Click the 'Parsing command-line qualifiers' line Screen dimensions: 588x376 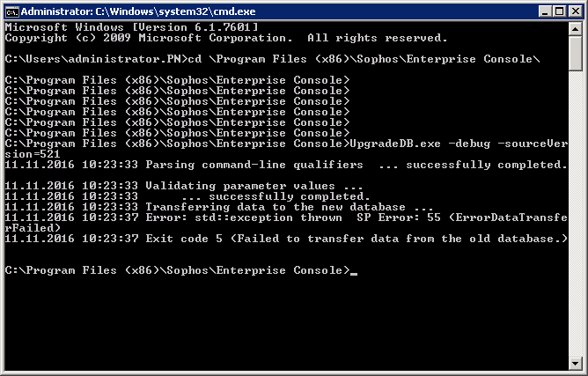click(286, 165)
